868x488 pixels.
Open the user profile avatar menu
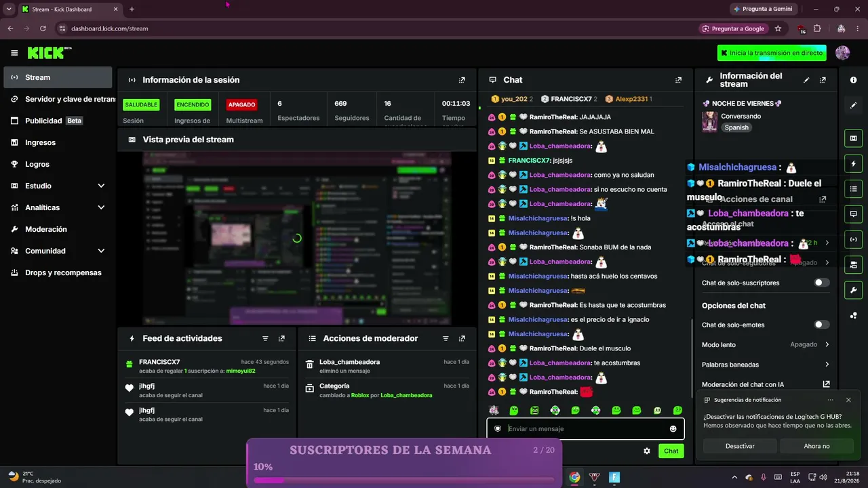[843, 53]
